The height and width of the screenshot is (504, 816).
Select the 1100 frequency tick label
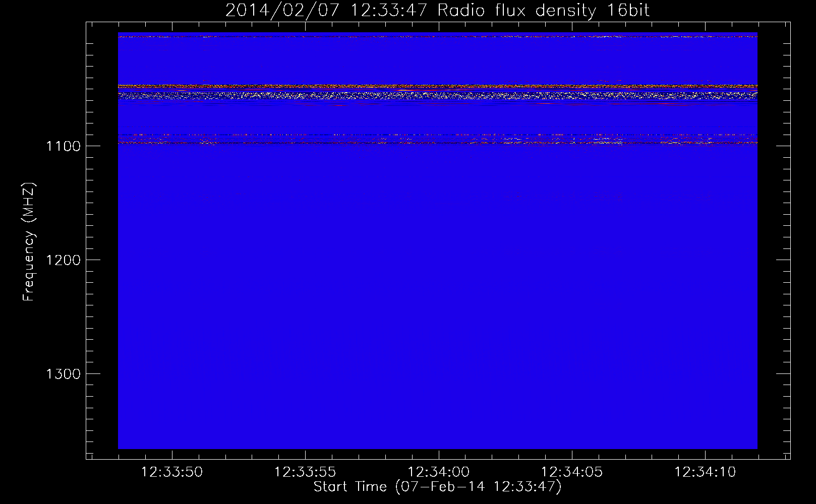[63, 146]
